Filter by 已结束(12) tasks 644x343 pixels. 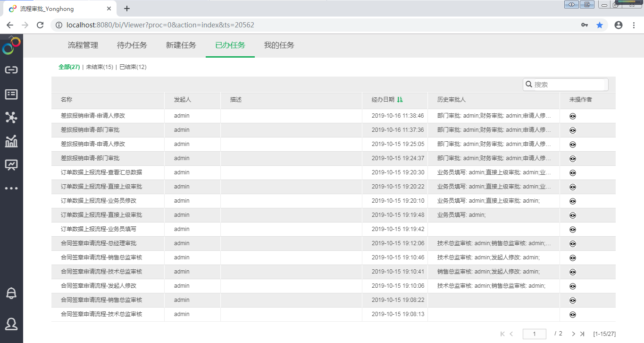(133, 67)
